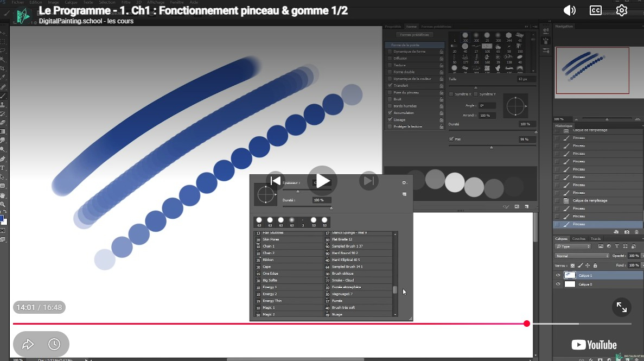This screenshot has height=361, width=644.
Task: Add video to Watch Later
Action: click(54, 344)
